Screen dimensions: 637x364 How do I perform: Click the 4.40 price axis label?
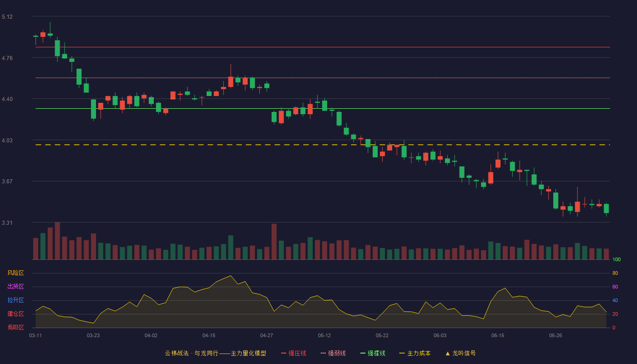(x=7, y=99)
